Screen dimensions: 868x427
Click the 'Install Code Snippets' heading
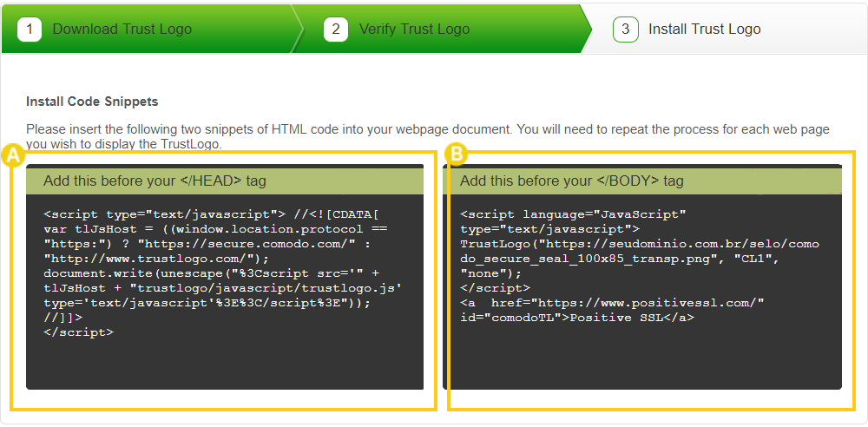(x=92, y=102)
